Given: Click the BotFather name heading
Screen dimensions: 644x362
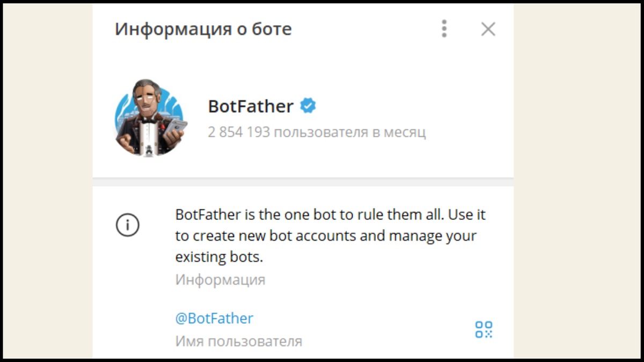Looking at the screenshot, I should pos(250,106).
